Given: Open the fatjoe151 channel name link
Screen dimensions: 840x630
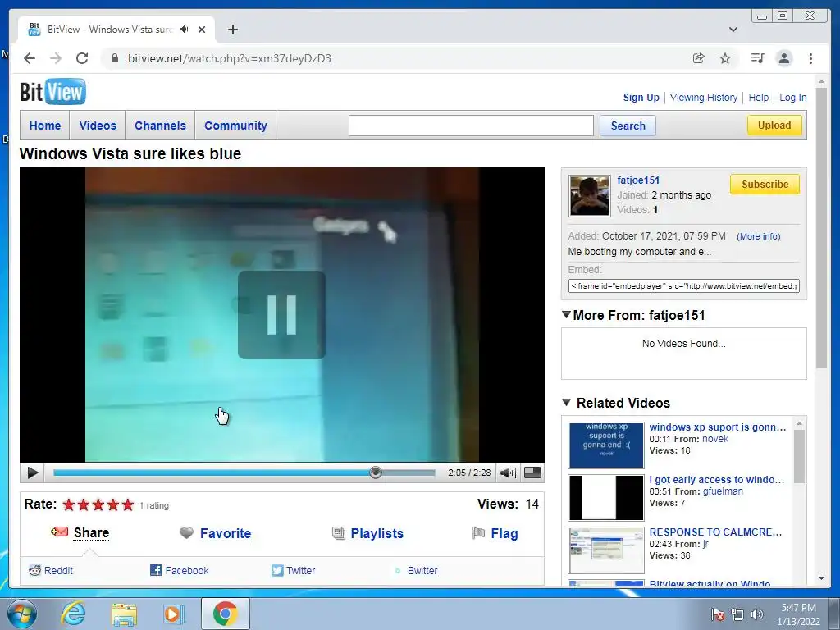Looking at the screenshot, I should (638, 180).
